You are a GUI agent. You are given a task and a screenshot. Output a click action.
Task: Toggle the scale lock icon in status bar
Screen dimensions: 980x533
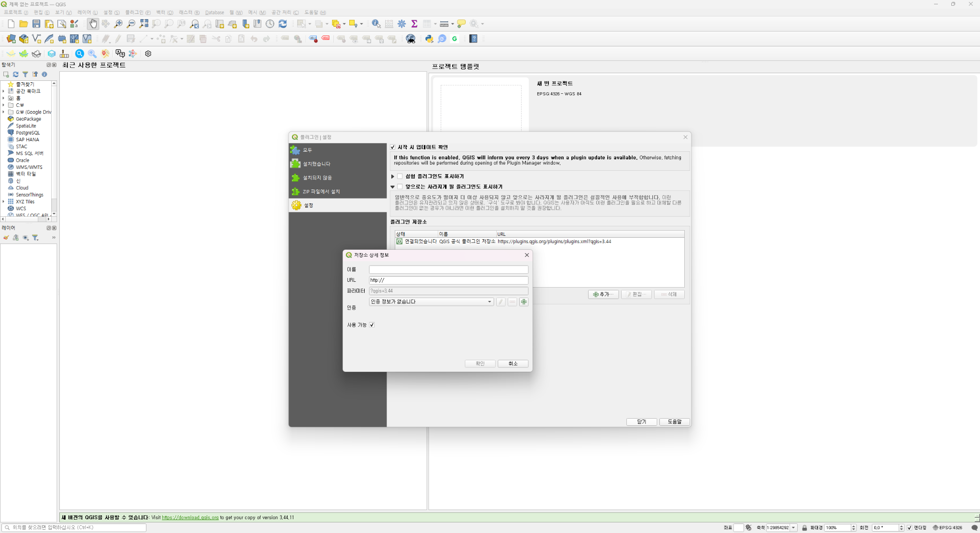(804, 528)
